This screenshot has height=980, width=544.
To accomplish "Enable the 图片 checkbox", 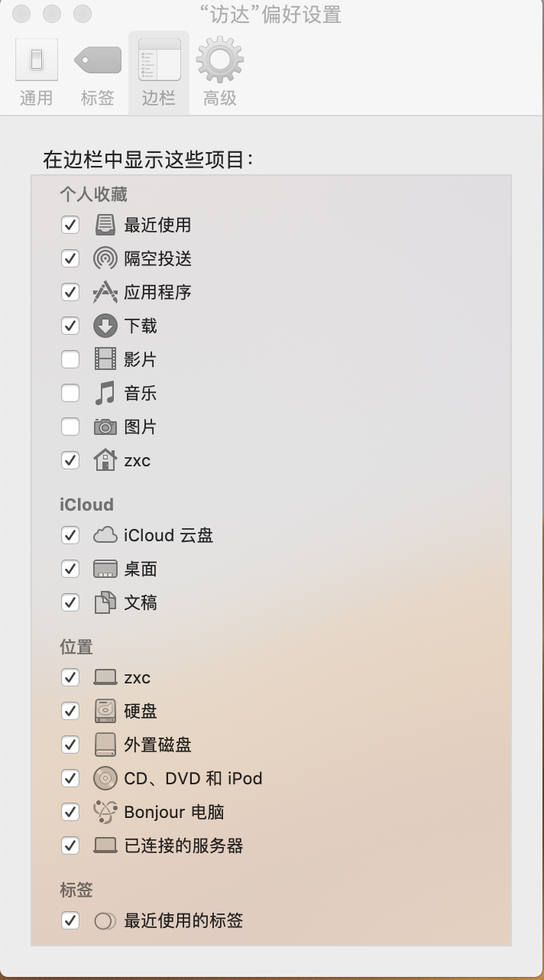I will tap(70, 427).
